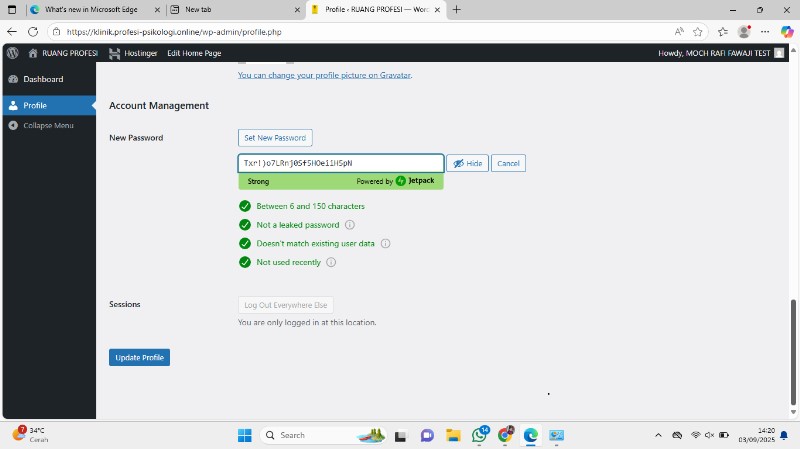Viewport: 800px width, 449px height.
Task: Click the Set New Password button
Action: [275, 138]
